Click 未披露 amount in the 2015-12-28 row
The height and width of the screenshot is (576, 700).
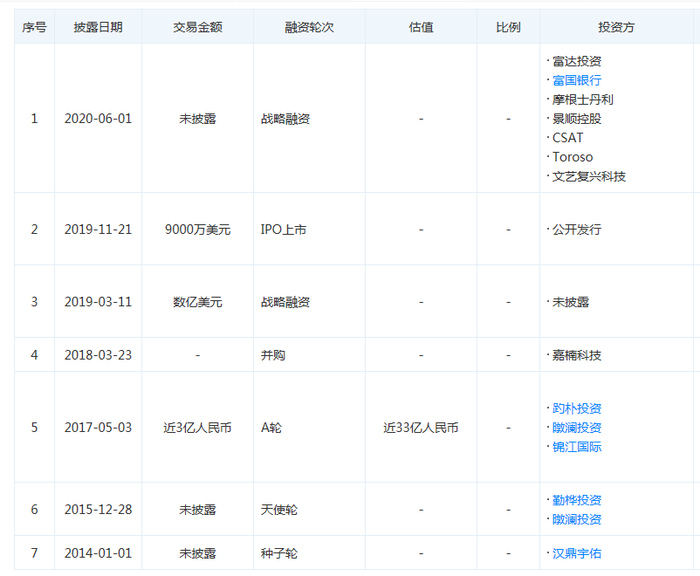point(197,509)
